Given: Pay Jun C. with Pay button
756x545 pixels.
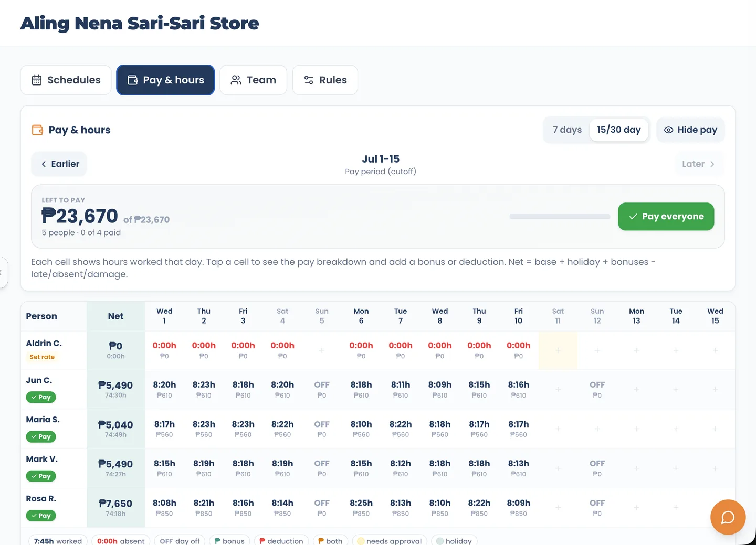Looking at the screenshot, I should [41, 397].
